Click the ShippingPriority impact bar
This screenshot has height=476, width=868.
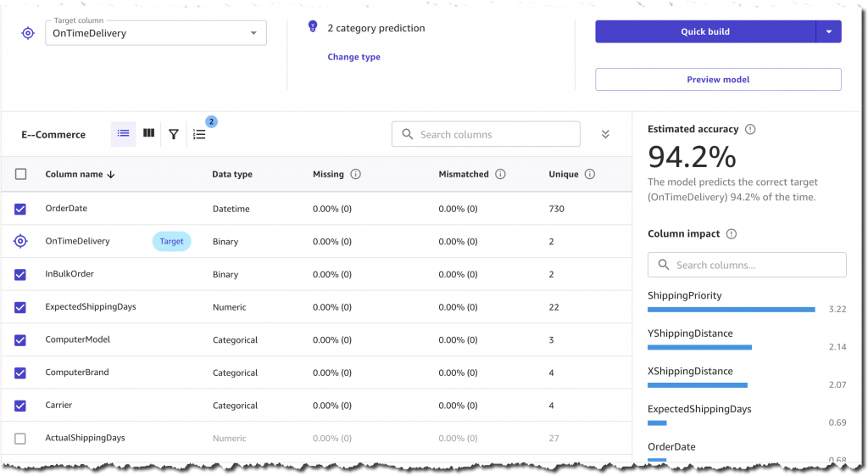point(732,309)
